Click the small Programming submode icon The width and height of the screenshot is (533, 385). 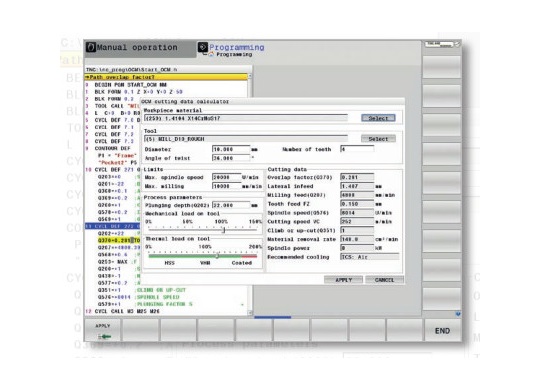(x=212, y=54)
